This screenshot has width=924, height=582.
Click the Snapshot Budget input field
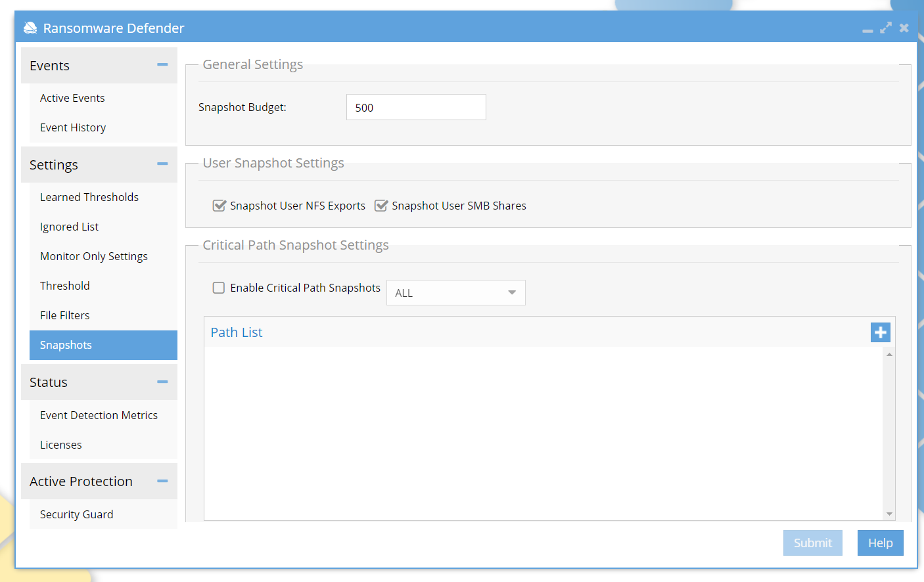coord(416,107)
